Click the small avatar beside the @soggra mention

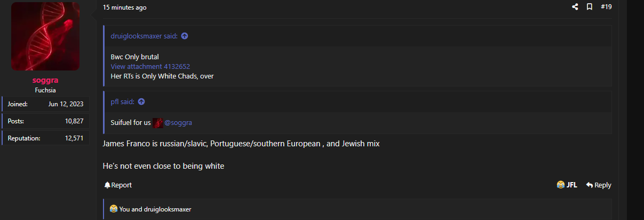pyautogui.click(x=158, y=123)
